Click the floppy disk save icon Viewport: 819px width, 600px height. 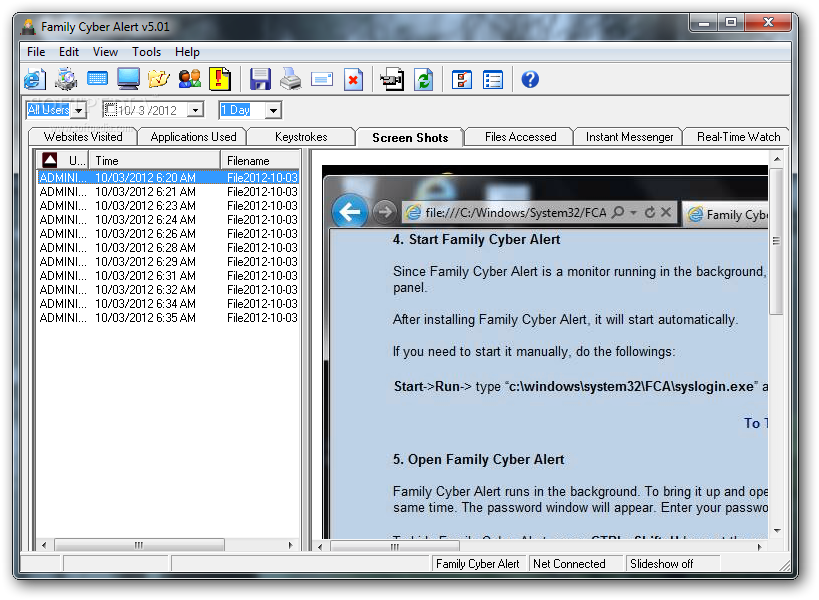click(x=260, y=79)
